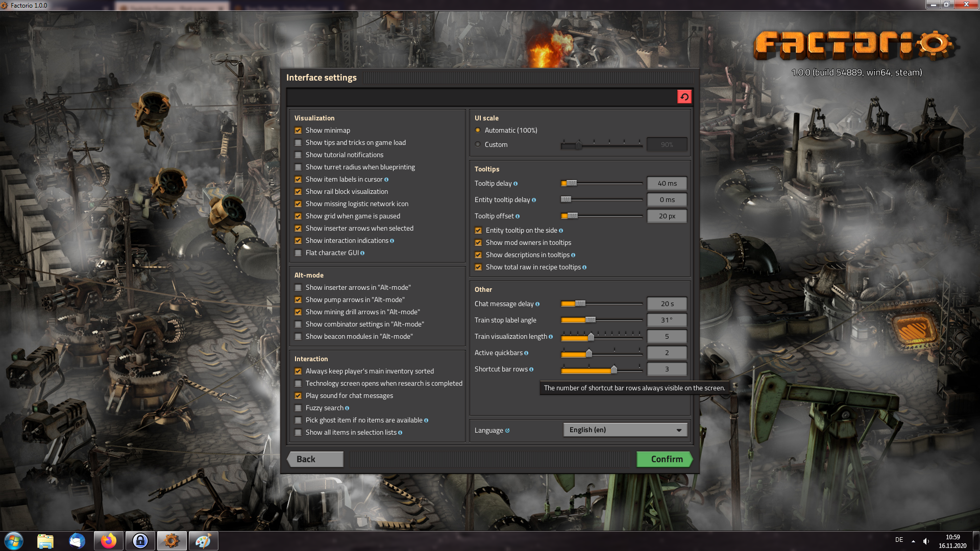
Task: Click the Train stop label angle 31° field
Action: coord(667,320)
